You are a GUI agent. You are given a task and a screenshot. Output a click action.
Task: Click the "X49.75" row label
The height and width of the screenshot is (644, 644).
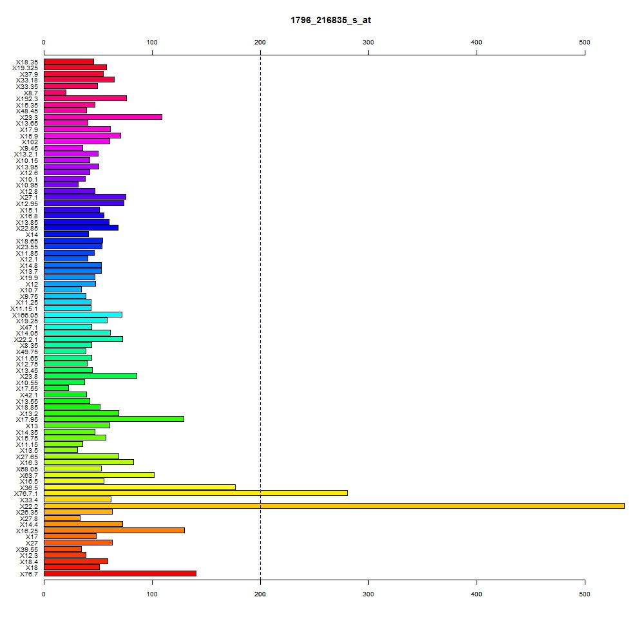(27, 352)
